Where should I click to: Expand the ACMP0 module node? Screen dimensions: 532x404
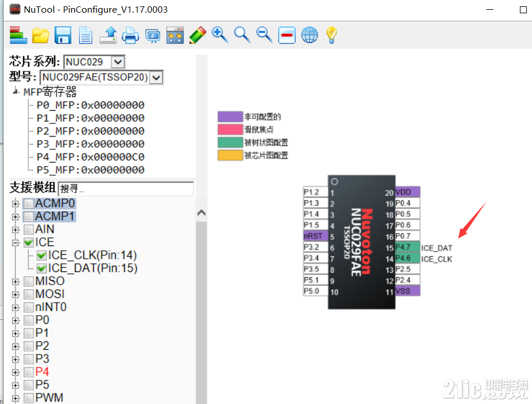point(15,203)
